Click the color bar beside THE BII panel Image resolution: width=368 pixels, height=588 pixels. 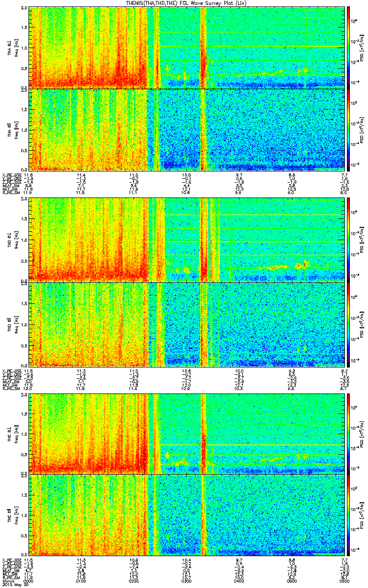pyautogui.click(x=349, y=515)
